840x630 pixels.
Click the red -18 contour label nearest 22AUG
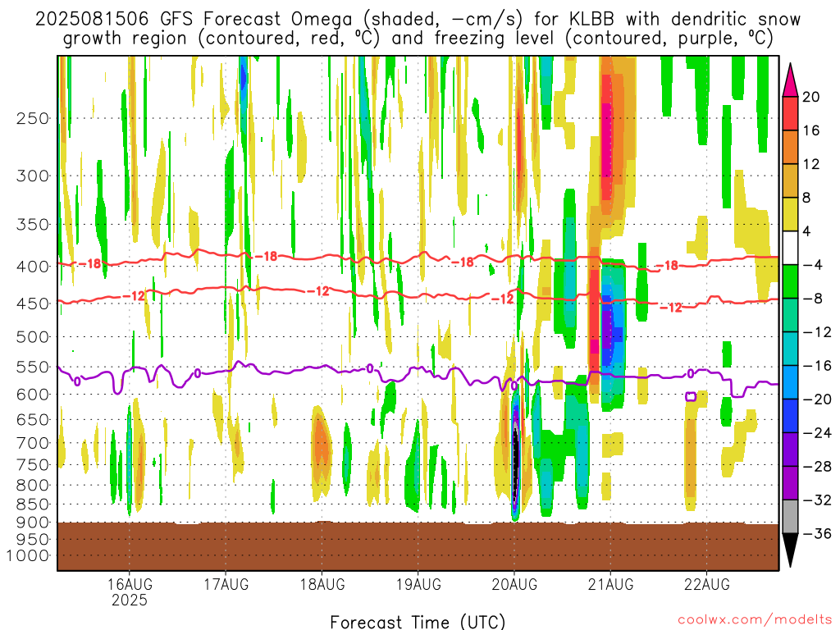tap(667, 265)
